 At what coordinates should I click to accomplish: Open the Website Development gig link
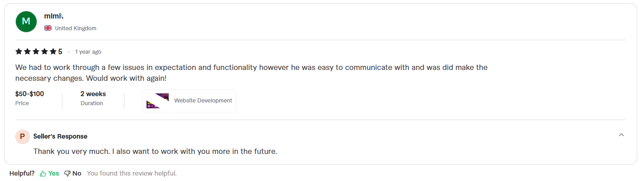coord(203,101)
